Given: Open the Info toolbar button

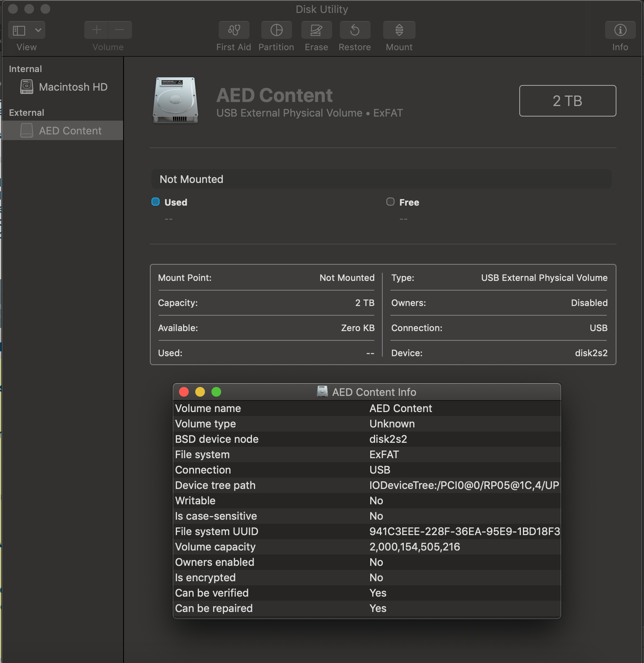Looking at the screenshot, I should tap(620, 30).
